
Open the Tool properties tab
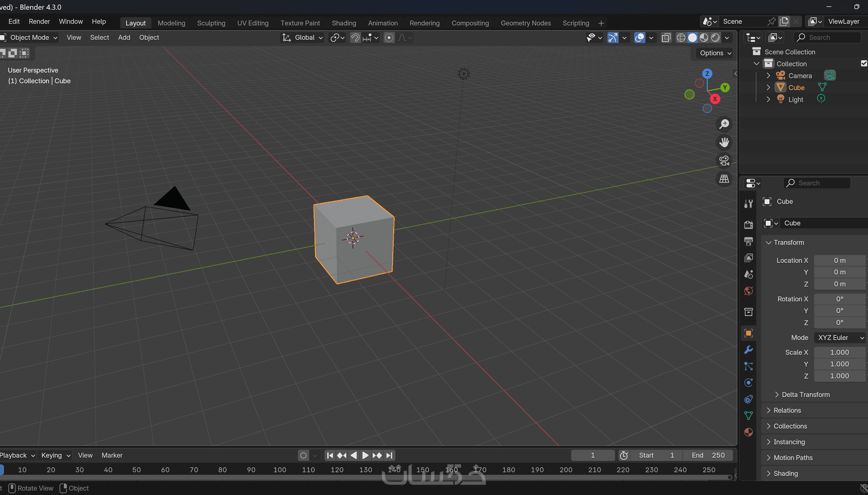pyautogui.click(x=749, y=204)
